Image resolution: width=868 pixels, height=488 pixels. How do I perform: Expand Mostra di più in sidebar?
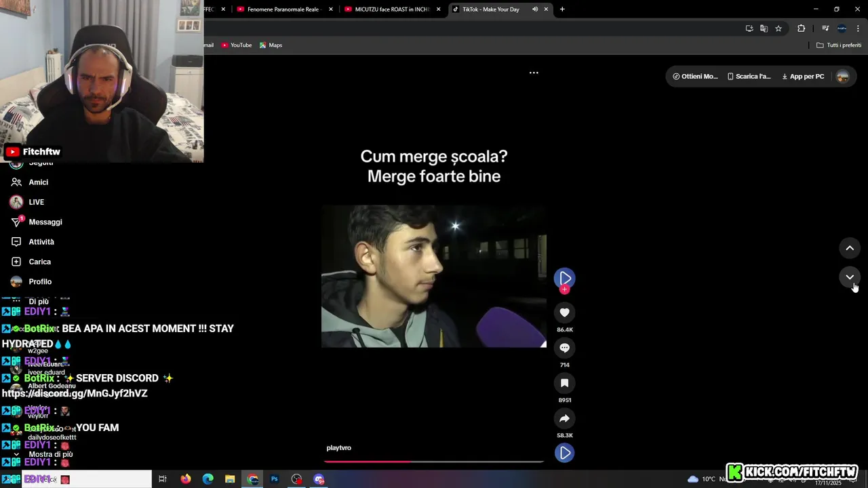click(51, 454)
